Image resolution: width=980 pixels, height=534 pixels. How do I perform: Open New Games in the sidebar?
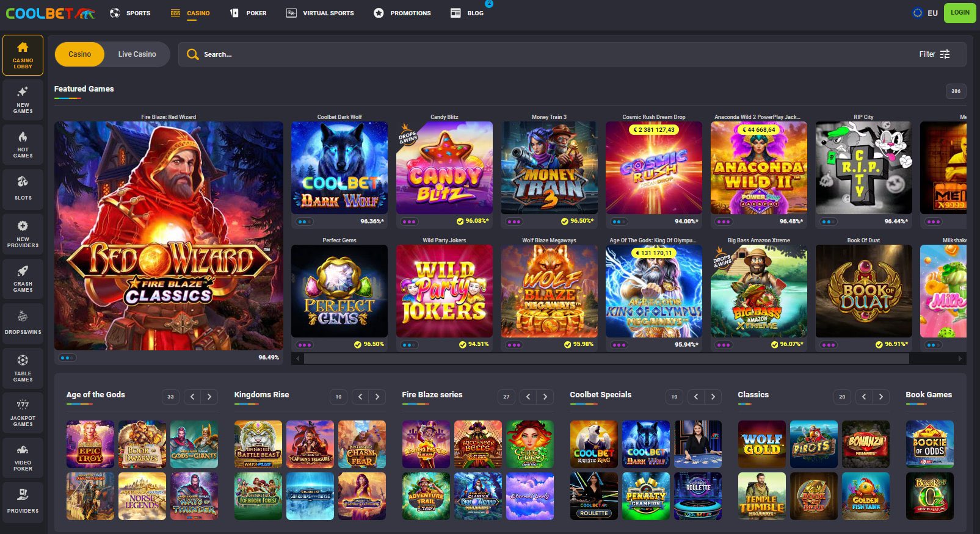point(23,100)
